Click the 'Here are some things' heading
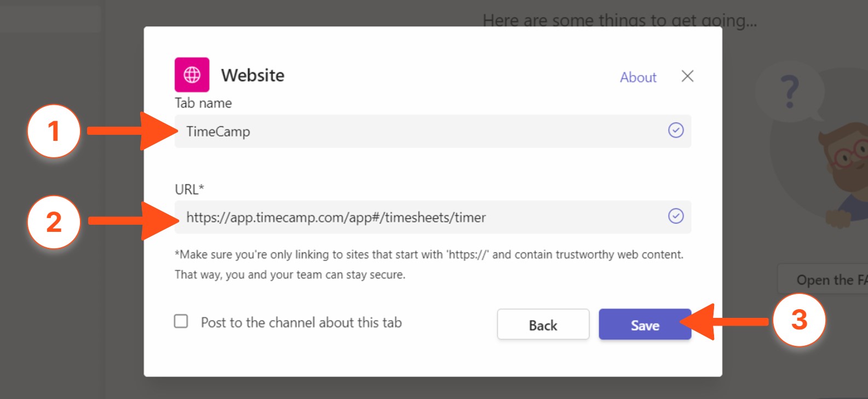 619,20
